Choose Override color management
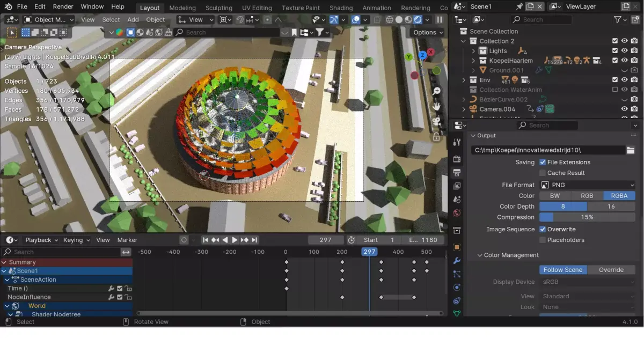 (x=611, y=270)
